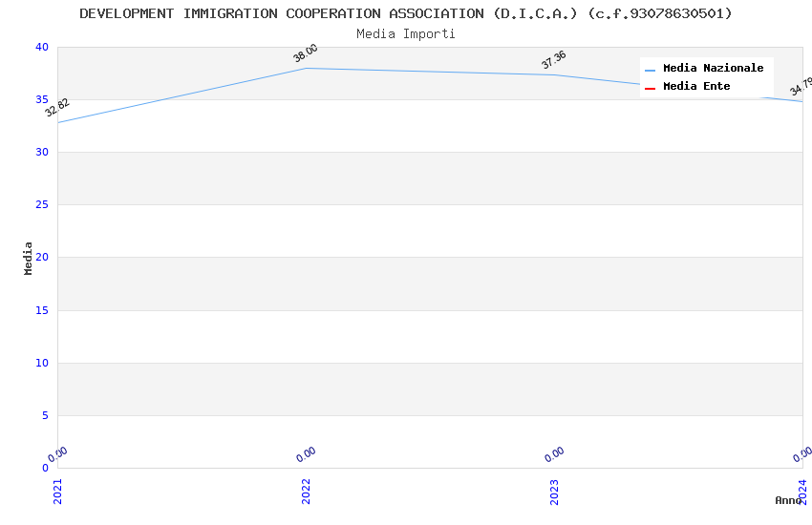Click the red Media Ente legend swatch

[x=650, y=88]
